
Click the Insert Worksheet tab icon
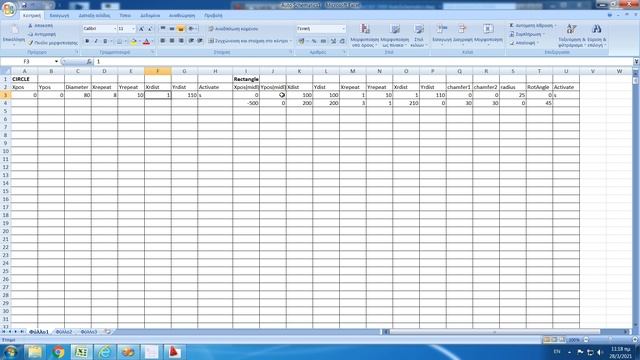tap(108, 332)
